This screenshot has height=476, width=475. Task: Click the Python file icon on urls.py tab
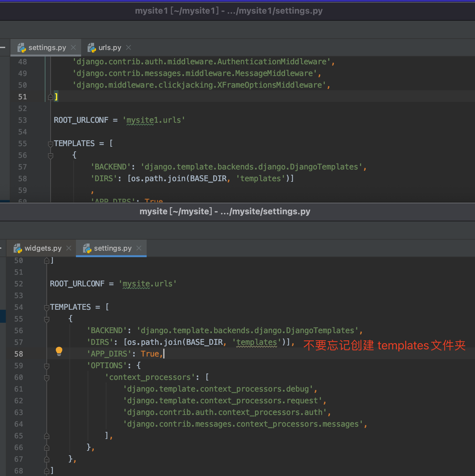[91, 48]
